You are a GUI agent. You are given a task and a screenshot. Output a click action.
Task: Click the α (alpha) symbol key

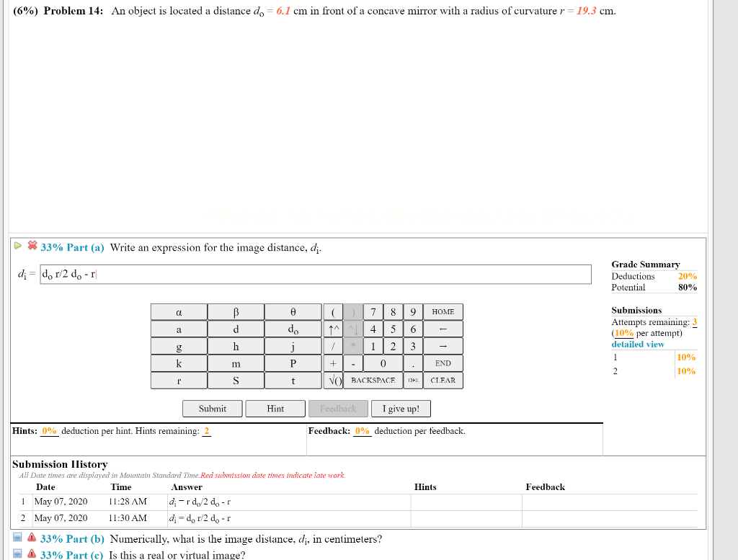(179, 311)
